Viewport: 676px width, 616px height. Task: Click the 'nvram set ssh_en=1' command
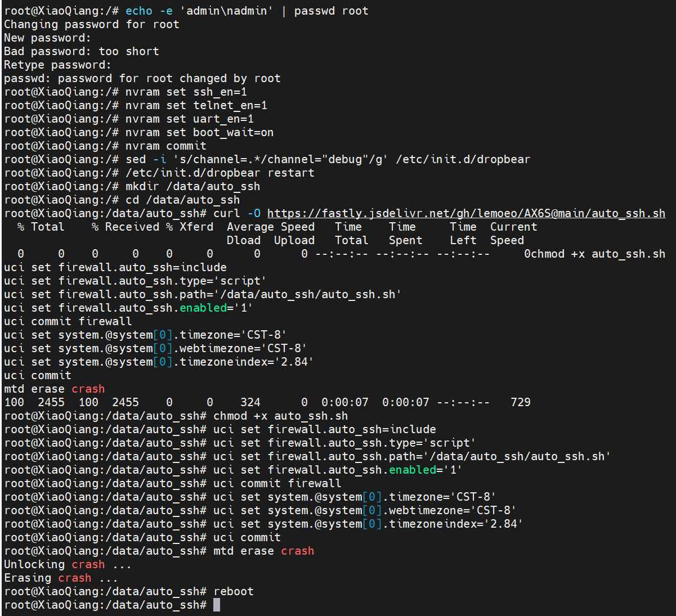coord(186,92)
